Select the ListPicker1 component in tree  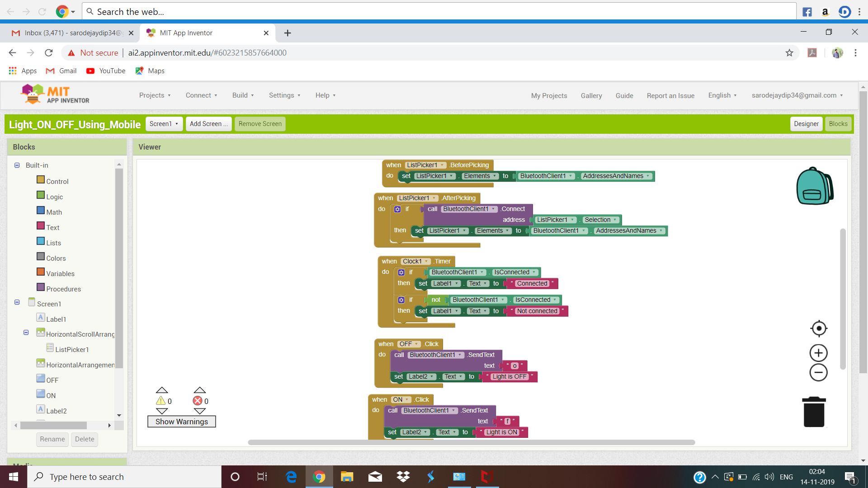[x=71, y=349]
